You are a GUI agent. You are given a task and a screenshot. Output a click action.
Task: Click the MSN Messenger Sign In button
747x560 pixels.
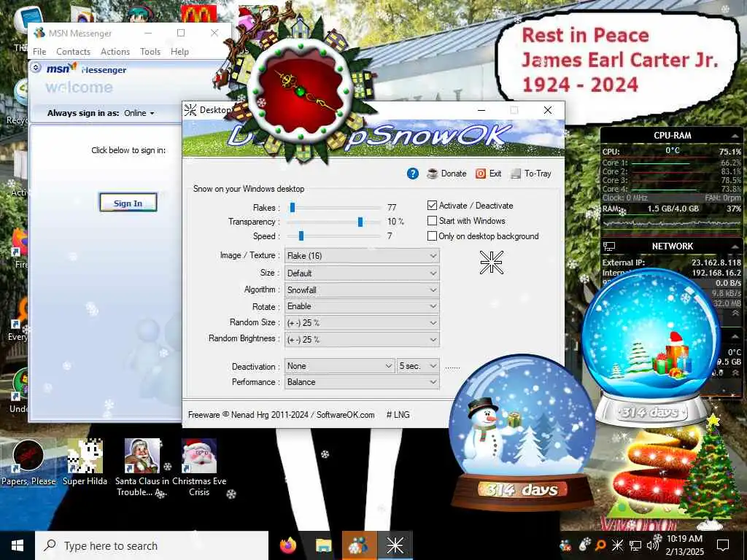click(128, 203)
